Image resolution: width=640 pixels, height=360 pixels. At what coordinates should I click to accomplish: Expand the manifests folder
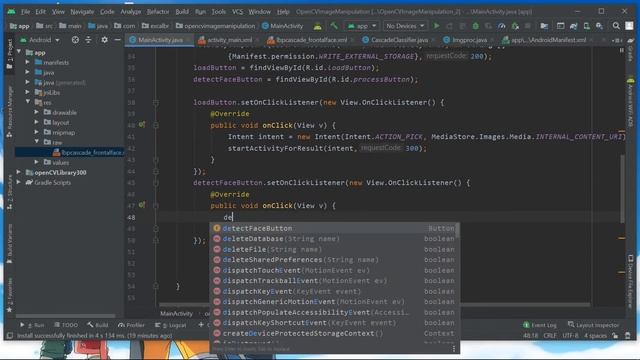(x=28, y=62)
